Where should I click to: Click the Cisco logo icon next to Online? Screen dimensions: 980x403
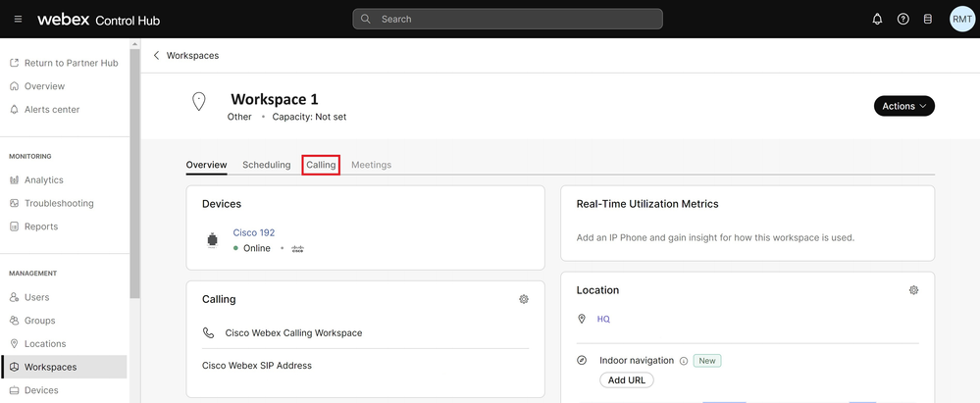(297, 249)
